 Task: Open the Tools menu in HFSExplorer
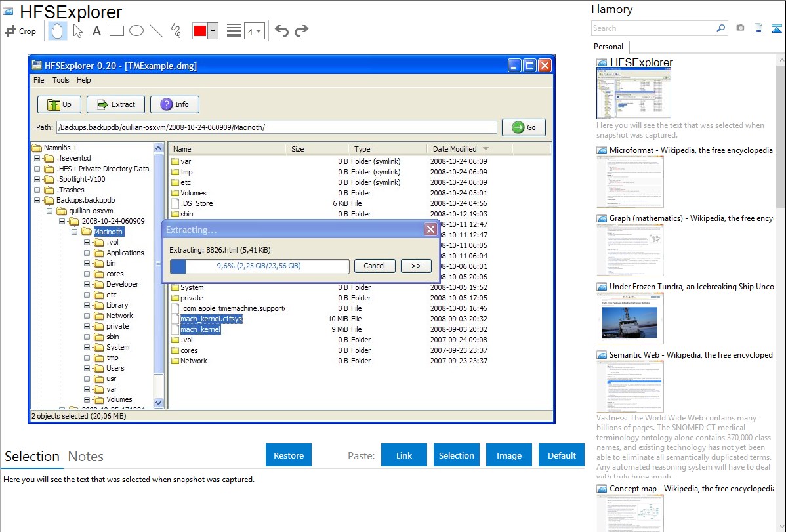tap(60, 80)
